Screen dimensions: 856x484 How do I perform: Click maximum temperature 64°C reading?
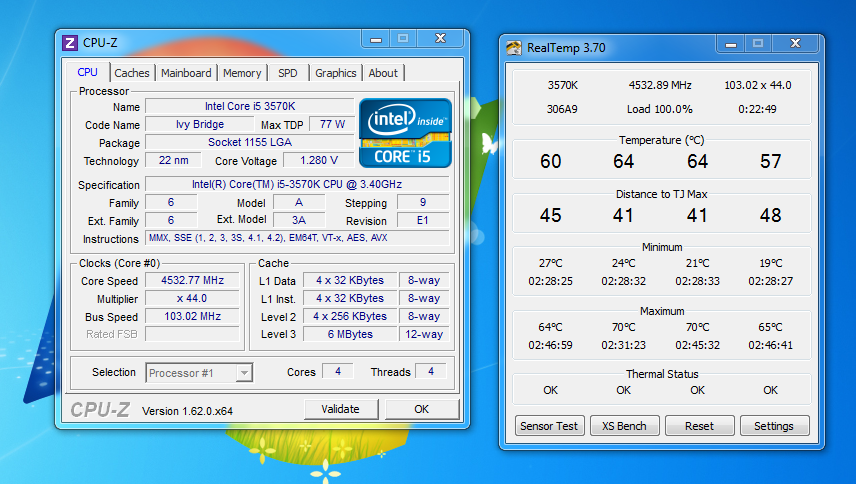point(550,327)
